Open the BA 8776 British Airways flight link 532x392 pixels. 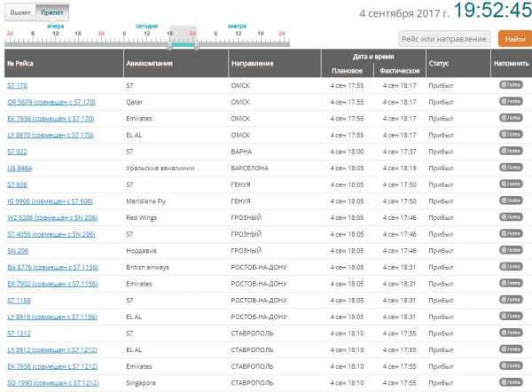pyautogui.click(x=51, y=267)
